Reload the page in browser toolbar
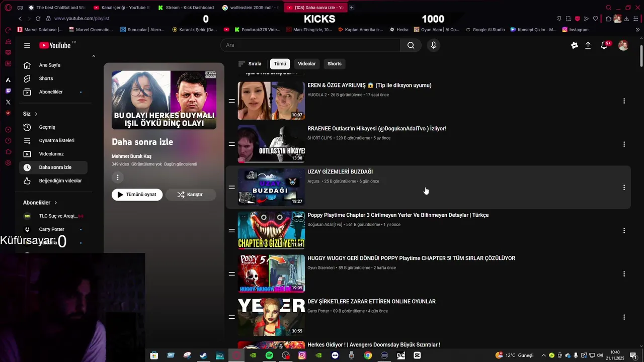Viewport: 644px width, 362px height. (38, 19)
